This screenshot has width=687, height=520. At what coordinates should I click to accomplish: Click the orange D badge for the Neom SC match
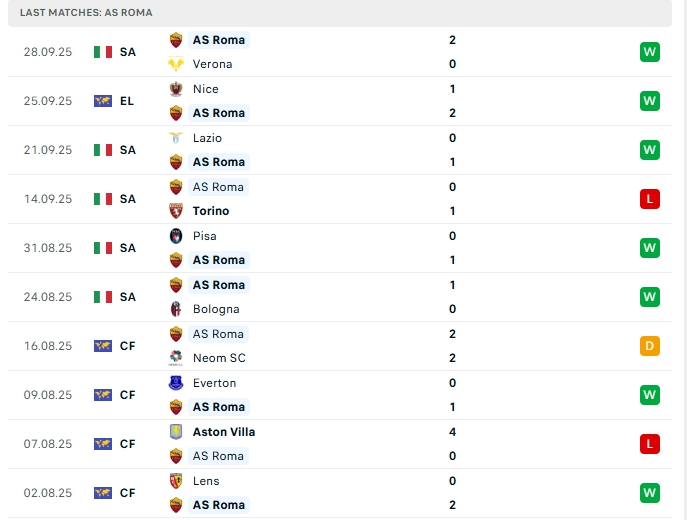650,346
